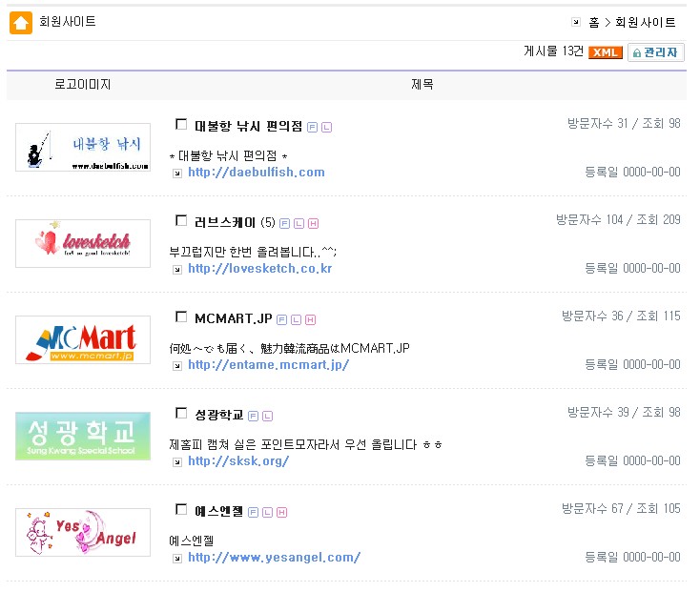Click the L icon next to 러브스케이
The width and height of the screenshot is (700, 592).
(x=299, y=224)
